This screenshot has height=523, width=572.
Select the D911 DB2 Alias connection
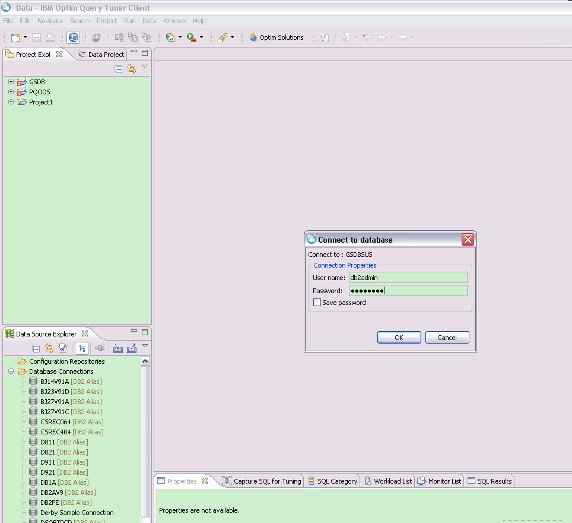click(x=64, y=462)
